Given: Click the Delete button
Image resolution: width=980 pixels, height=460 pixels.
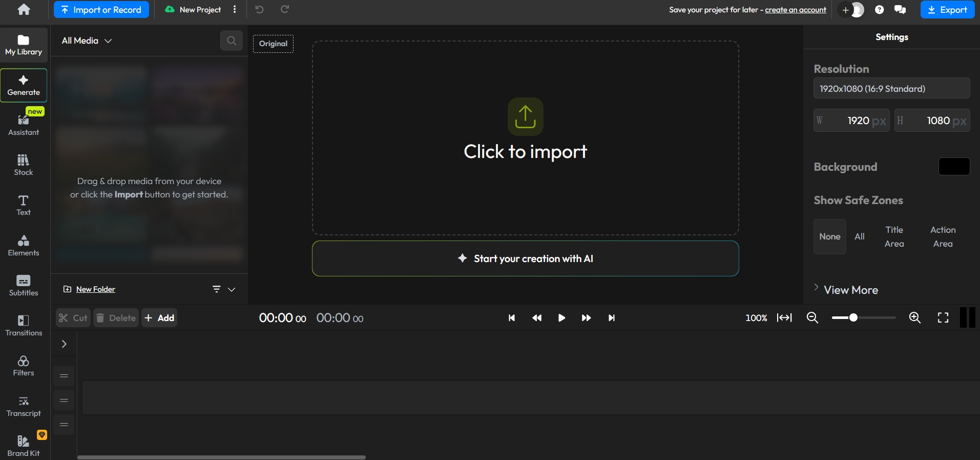Looking at the screenshot, I should (116, 318).
